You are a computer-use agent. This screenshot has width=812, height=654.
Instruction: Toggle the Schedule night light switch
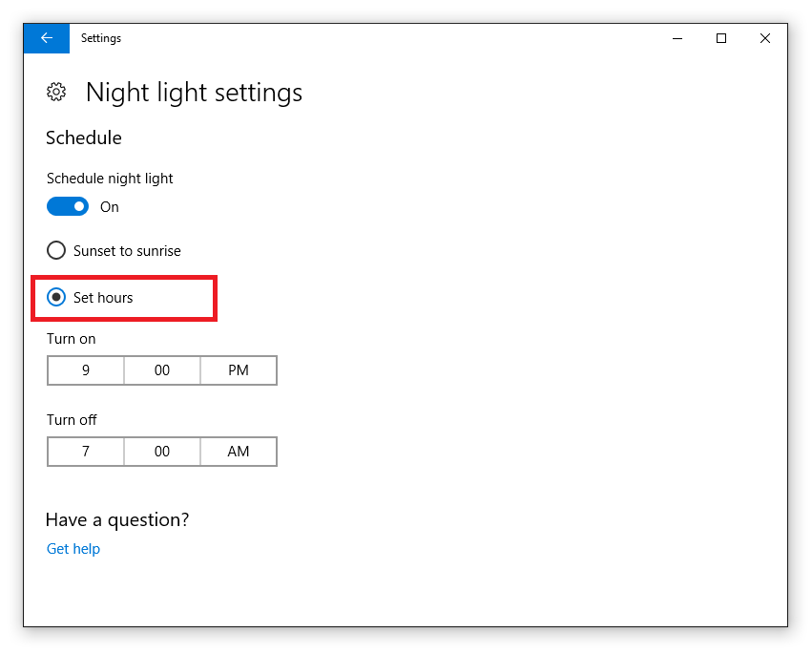click(x=68, y=207)
